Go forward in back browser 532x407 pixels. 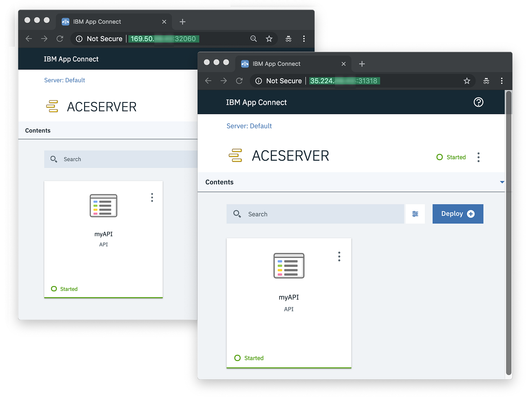pyautogui.click(x=44, y=39)
